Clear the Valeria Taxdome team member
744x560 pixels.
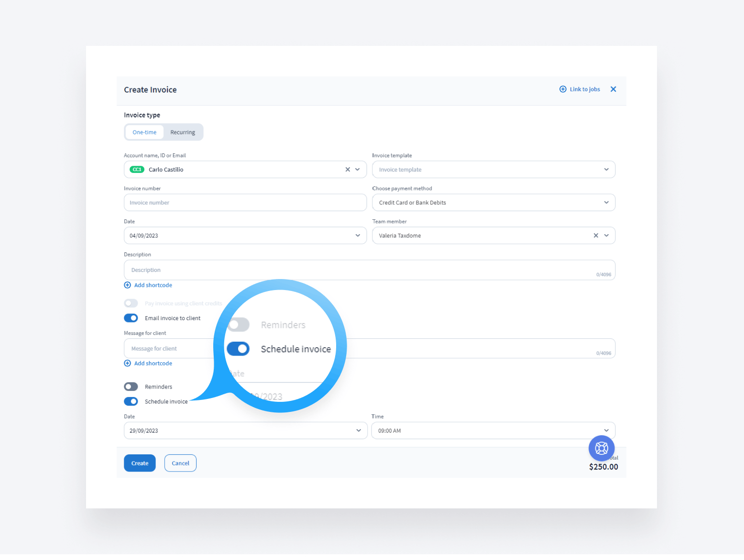(596, 236)
